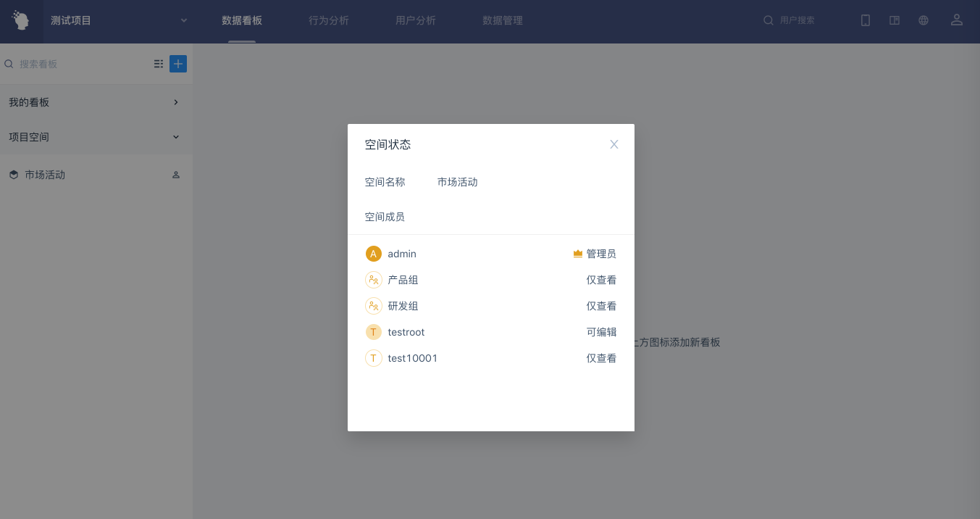Open the 数据管理 tab
The width and height of the screenshot is (980, 519).
(503, 20)
